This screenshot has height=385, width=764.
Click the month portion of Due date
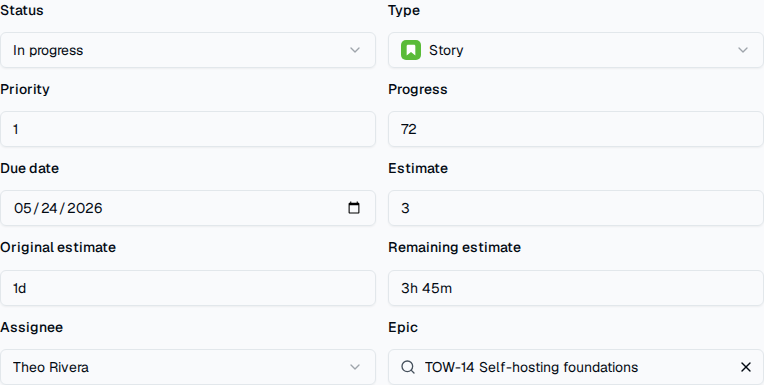tap(22, 208)
